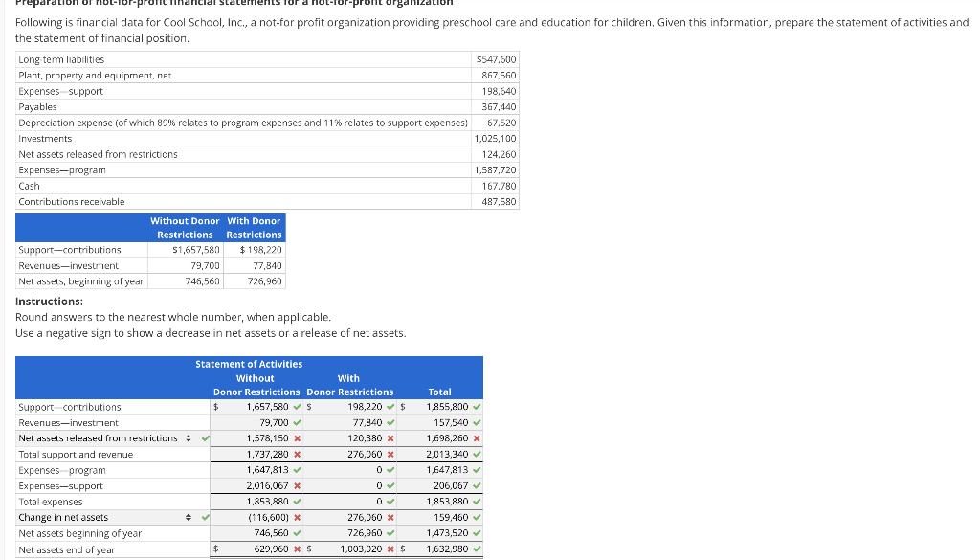Click the $547,600 value in data table

pyautogui.click(x=497, y=60)
